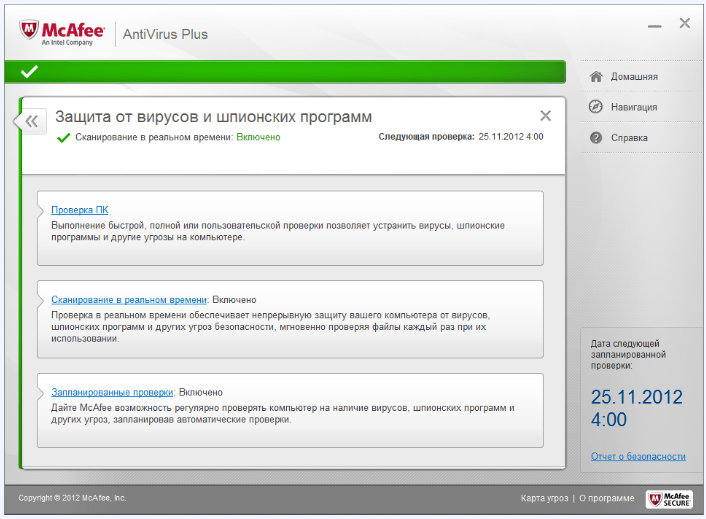Minimize the McAfee window
Viewport: 706px width, 519px height.
(x=655, y=27)
